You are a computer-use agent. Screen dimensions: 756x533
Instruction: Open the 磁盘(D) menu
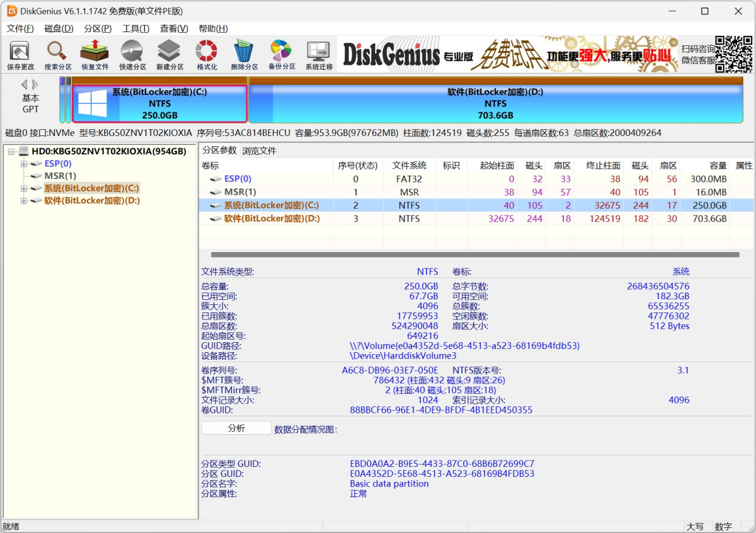[x=59, y=28]
